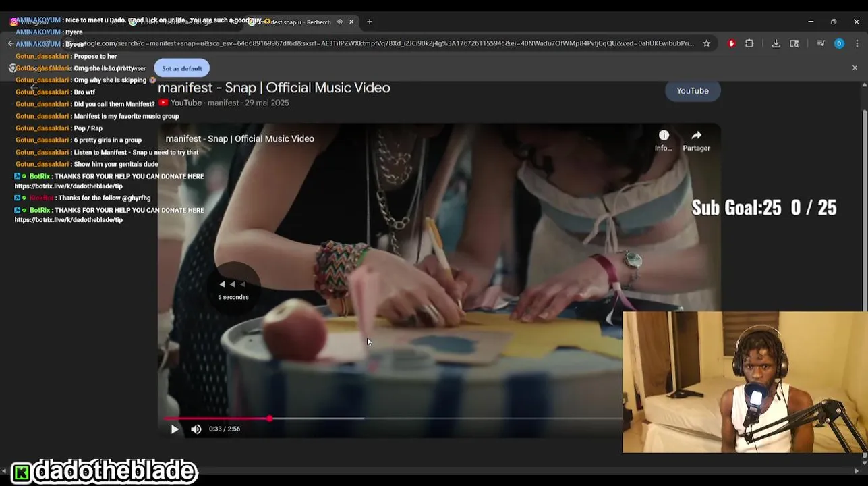
Task: Open the Chrome three-dot menu
Action: 857,43
